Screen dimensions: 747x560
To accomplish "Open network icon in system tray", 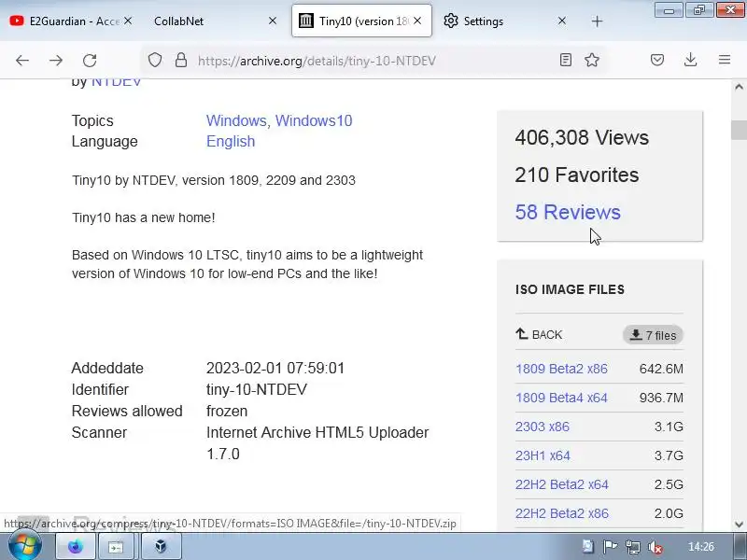I will pos(633,547).
